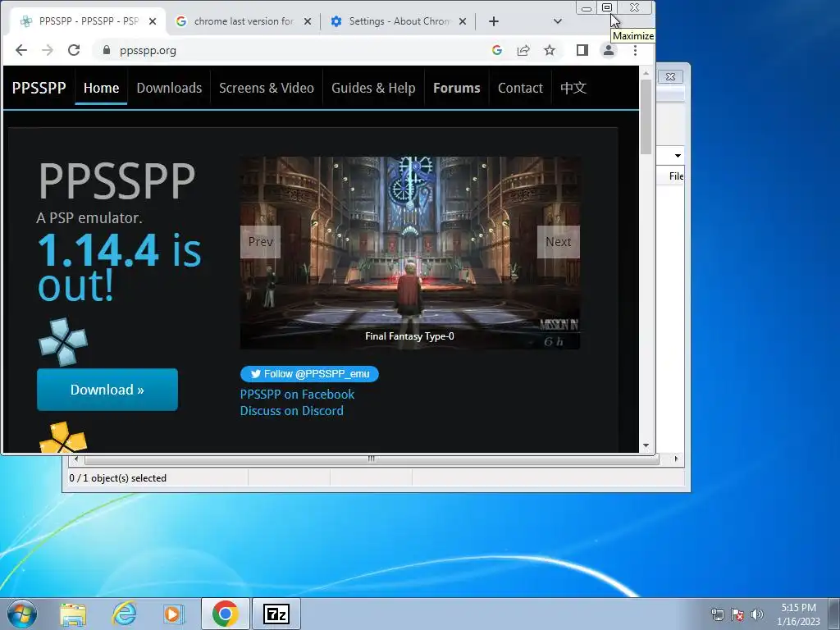Switch to Settings About Chrome tab
Viewport: 840px width, 630px height.
[398, 21]
